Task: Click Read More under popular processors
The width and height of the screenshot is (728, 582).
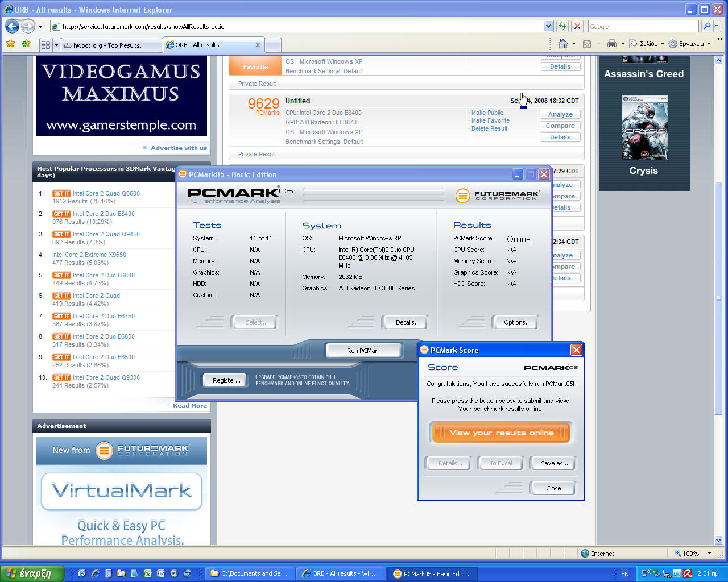Action: 190,405
